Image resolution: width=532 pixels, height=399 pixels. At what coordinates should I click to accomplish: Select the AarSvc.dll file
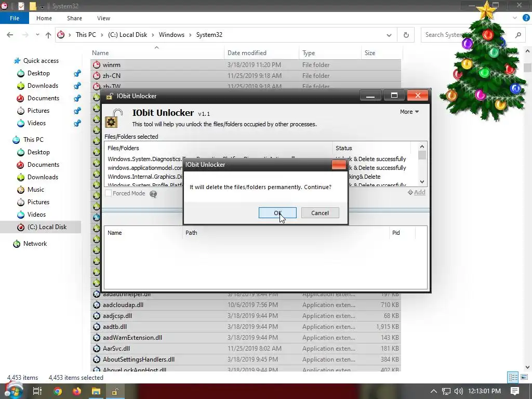(x=246, y=349)
